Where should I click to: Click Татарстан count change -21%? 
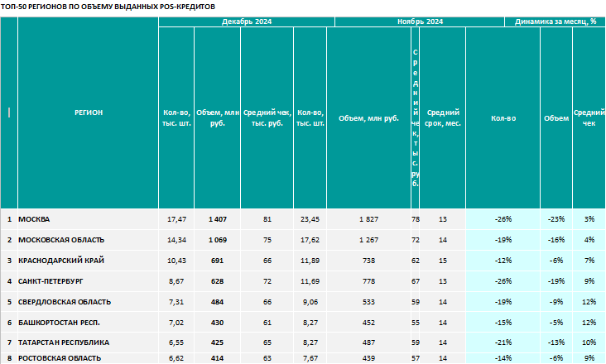[503, 342]
